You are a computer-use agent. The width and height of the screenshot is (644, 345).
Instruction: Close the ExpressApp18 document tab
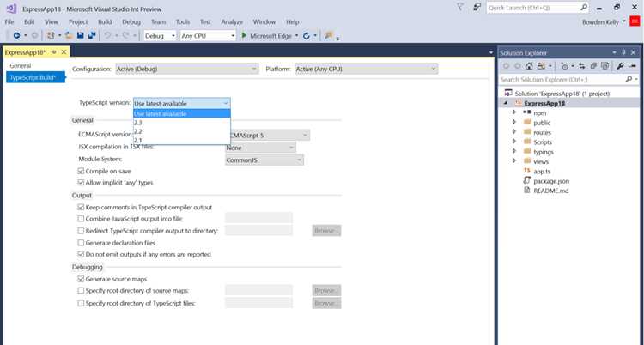pos(64,52)
